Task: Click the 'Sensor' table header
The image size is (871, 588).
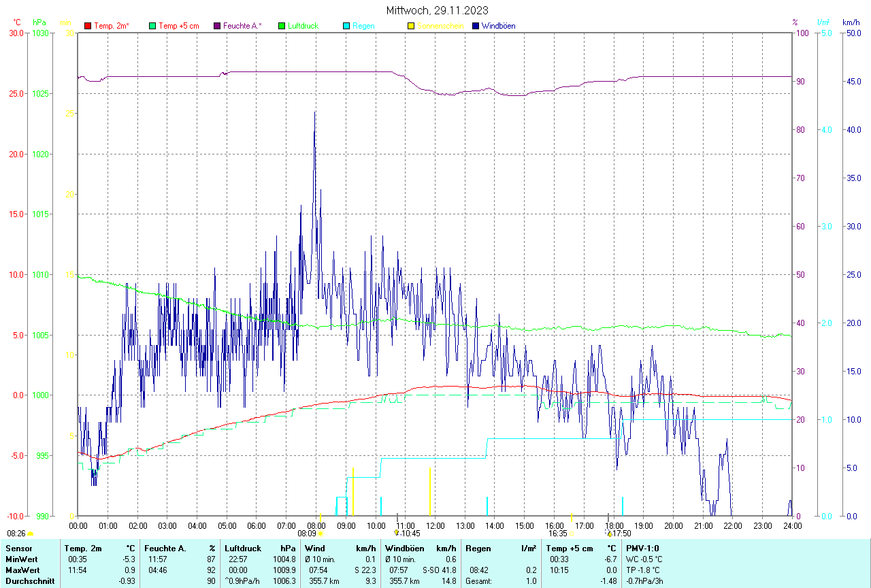Action: (18, 549)
